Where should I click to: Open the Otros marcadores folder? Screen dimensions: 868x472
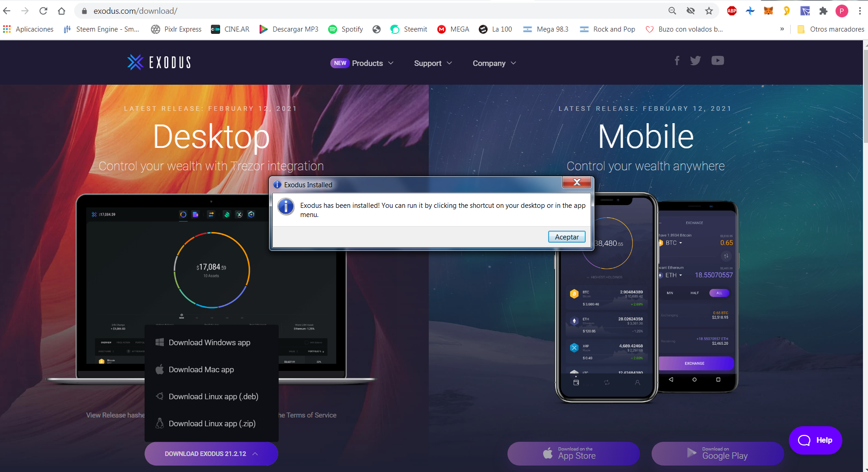[x=830, y=29]
